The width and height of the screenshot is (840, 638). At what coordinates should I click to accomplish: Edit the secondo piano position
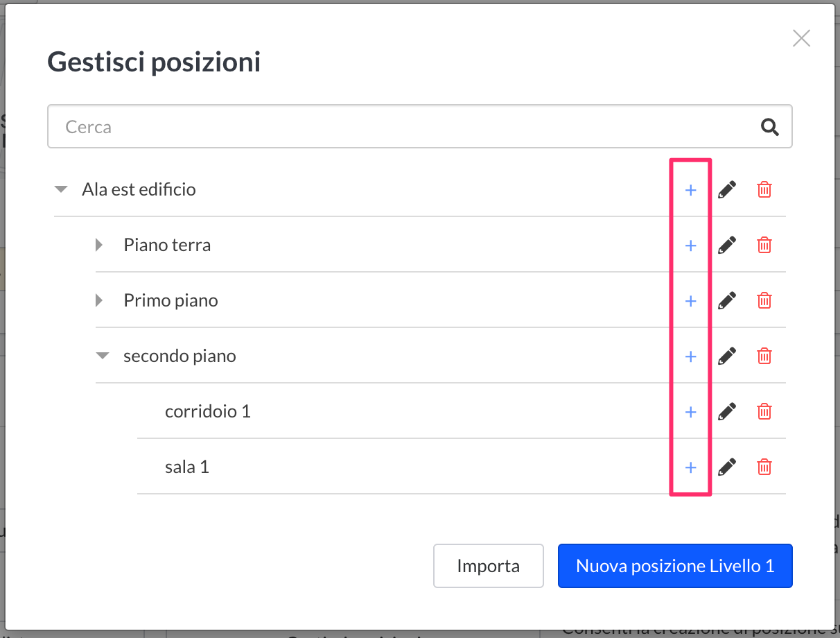(726, 356)
